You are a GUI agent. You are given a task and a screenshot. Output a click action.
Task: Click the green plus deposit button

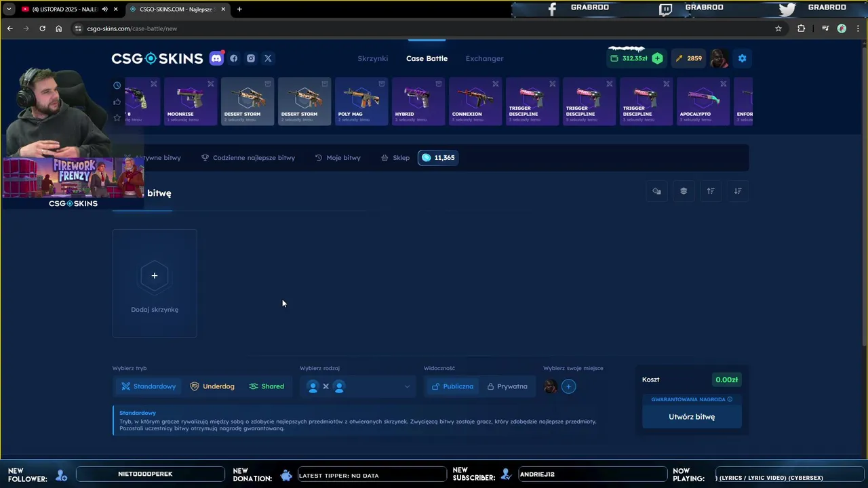click(657, 58)
